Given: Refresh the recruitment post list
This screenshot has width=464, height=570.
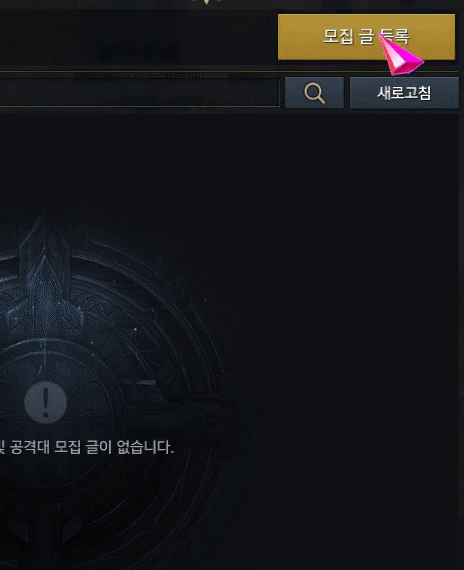Looking at the screenshot, I should pos(404,93).
